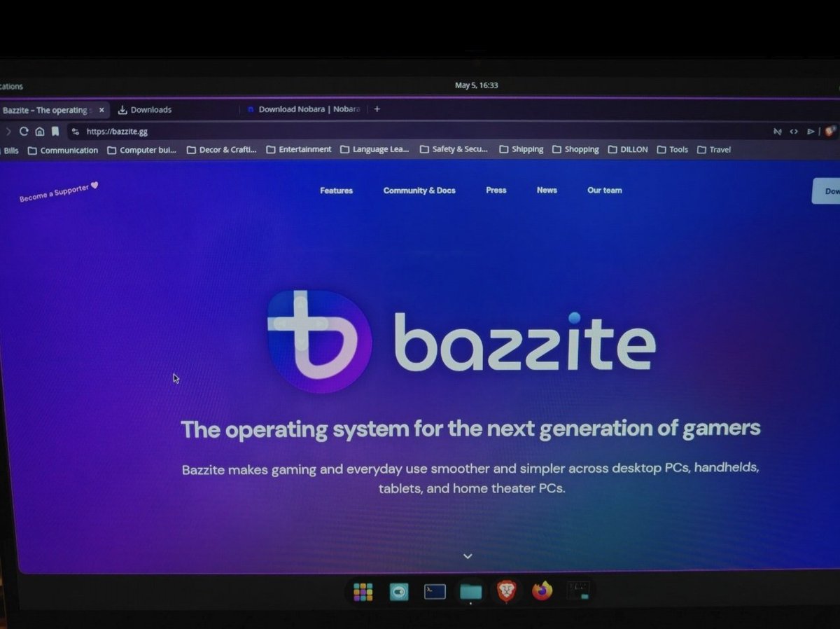The image size is (840, 629).
Task: Click the Bazzite logo emblem
Action: (319, 341)
